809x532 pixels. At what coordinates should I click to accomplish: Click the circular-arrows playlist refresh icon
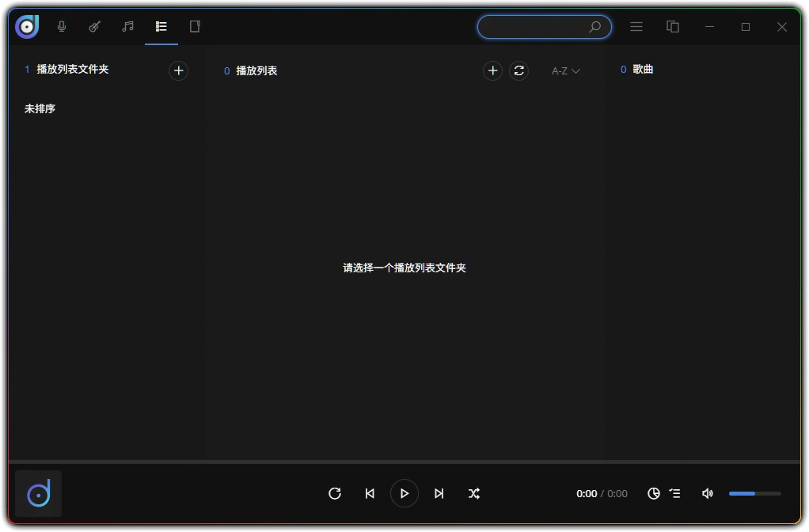pyautogui.click(x=518, y=70)
